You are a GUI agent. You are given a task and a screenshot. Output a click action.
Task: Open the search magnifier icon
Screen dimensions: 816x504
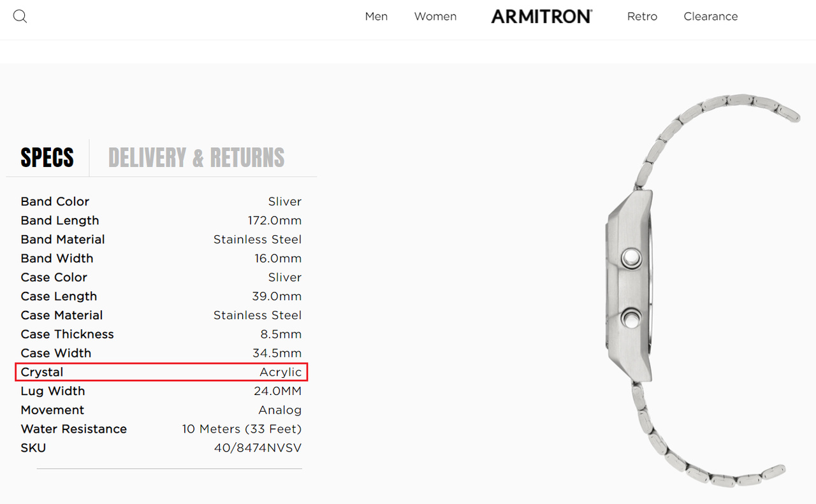20,17
